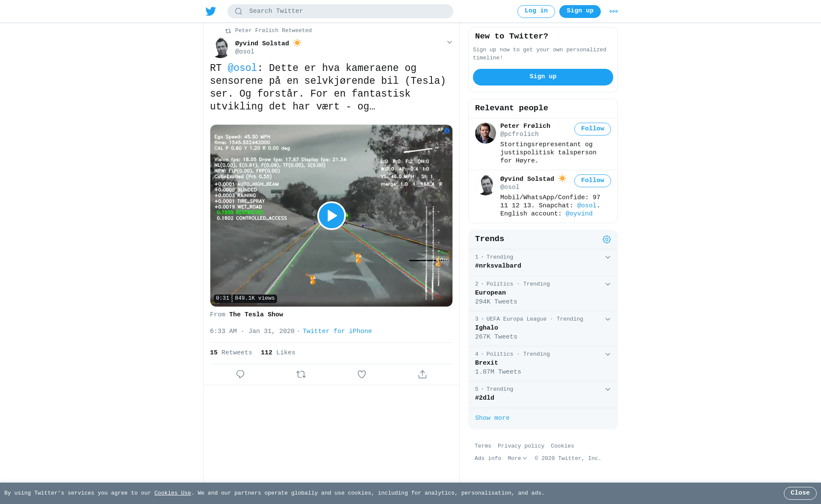Open the Terms footer link
Viewport: 821px width, 504px height.
(x=483, y=446)
